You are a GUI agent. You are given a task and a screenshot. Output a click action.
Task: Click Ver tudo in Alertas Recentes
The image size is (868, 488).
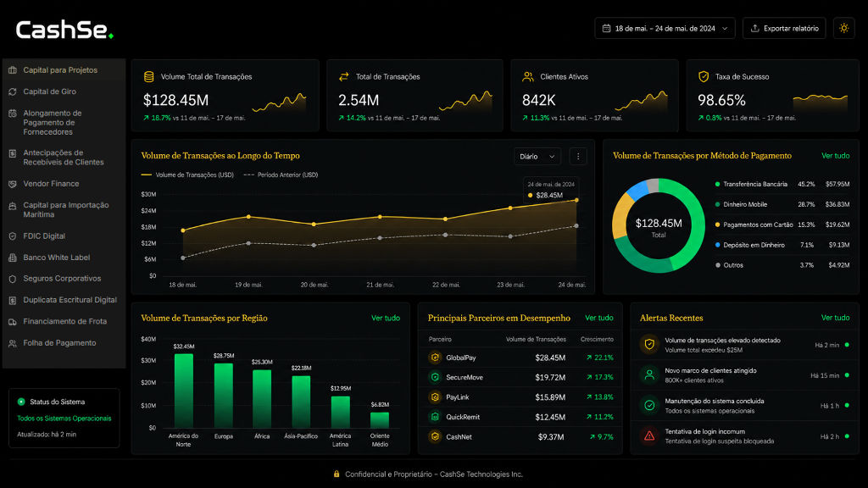coord(835,319)
